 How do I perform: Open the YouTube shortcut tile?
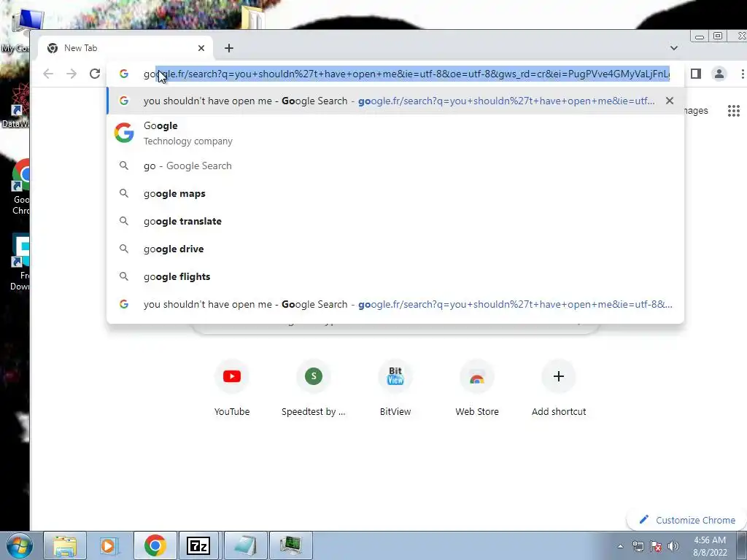(232, 389)
